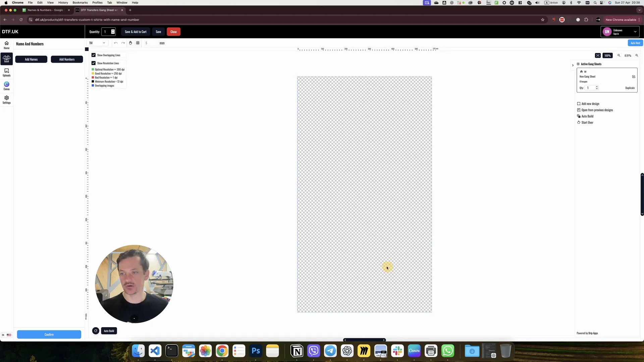Click the horizontal canvas scrollbar

coord(364,340)
